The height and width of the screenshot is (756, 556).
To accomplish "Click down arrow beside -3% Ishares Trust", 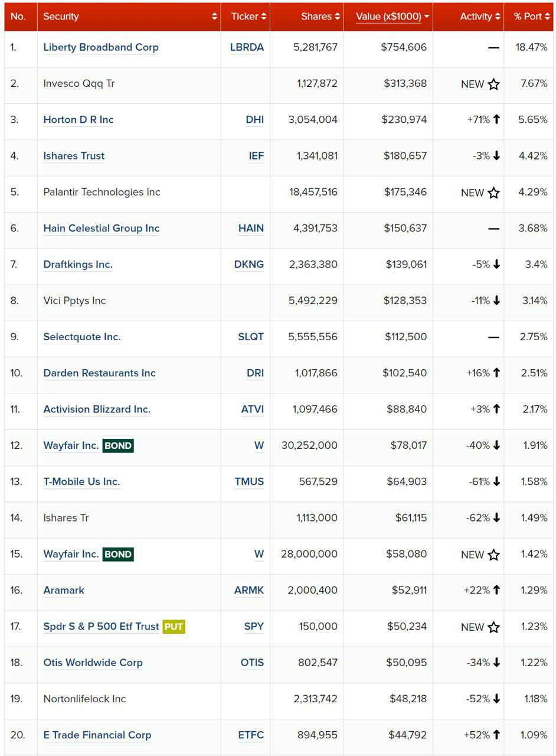I will click(496, 156).
